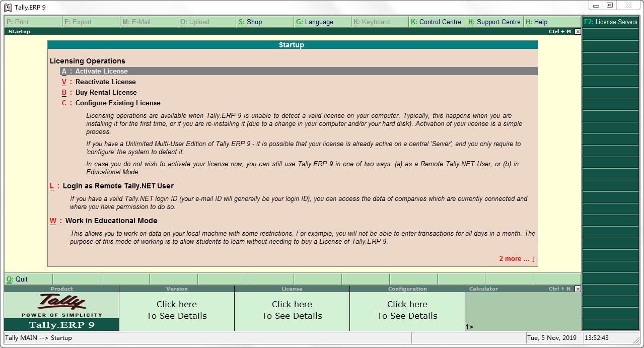This screenshot has height=348, width=644.
Task: Click the Help button in top bar
Action: pyautogui.click(x=540, y=22)
